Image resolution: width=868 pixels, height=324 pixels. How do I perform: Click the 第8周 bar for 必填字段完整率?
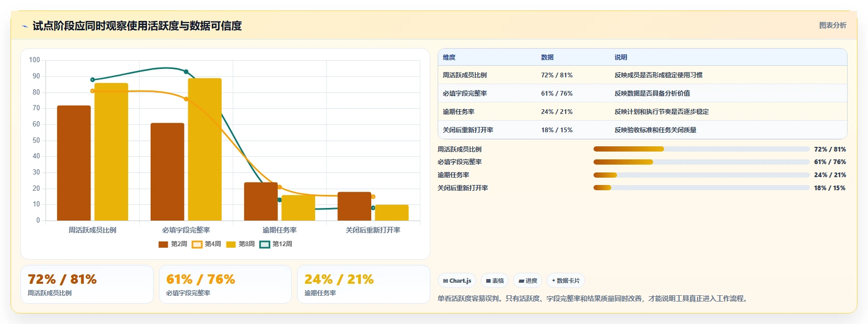(x=205, y=149)
